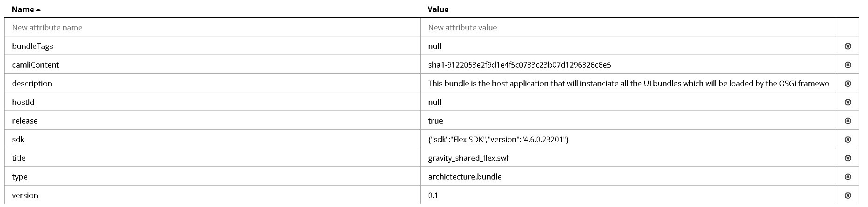Click the Value column header
The width and height of the screenshot is (868, 207).
coord(438,9)
